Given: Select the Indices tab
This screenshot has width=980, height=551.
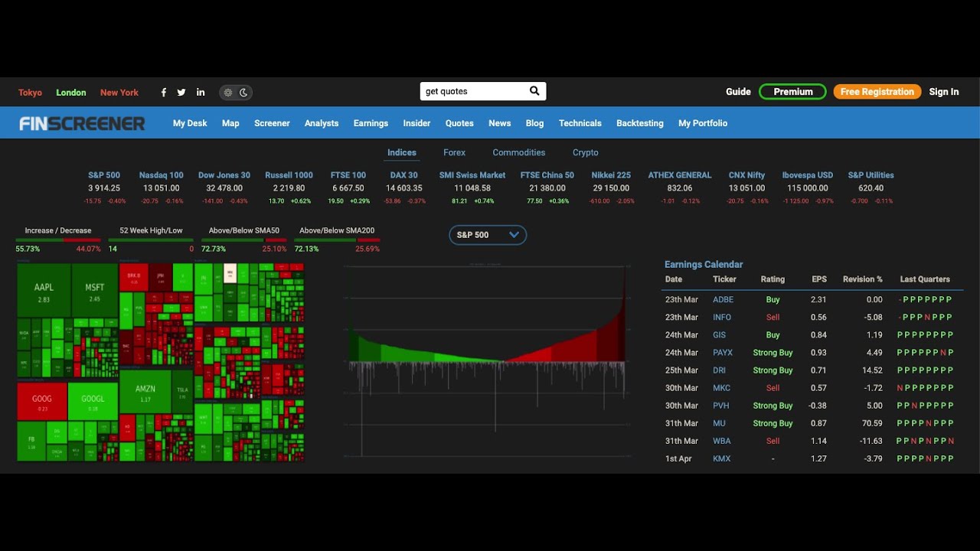Looking at the screenshot, I should (402, 152).
